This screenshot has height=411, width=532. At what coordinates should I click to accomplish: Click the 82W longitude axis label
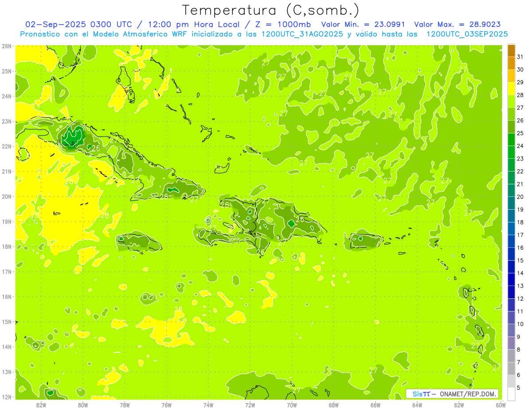(41, 405)
